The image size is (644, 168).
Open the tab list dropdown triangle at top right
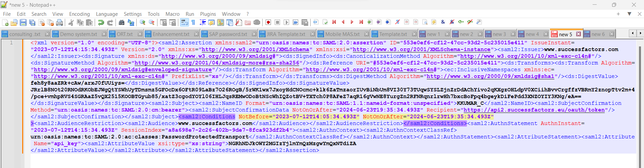point(629,14)
